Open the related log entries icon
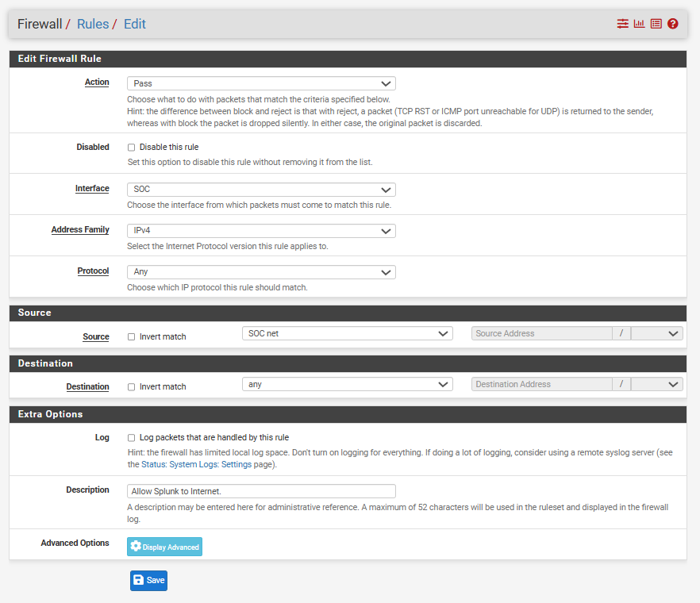The height and width of the screenshot is (603, 700). [x=656, y=24]
